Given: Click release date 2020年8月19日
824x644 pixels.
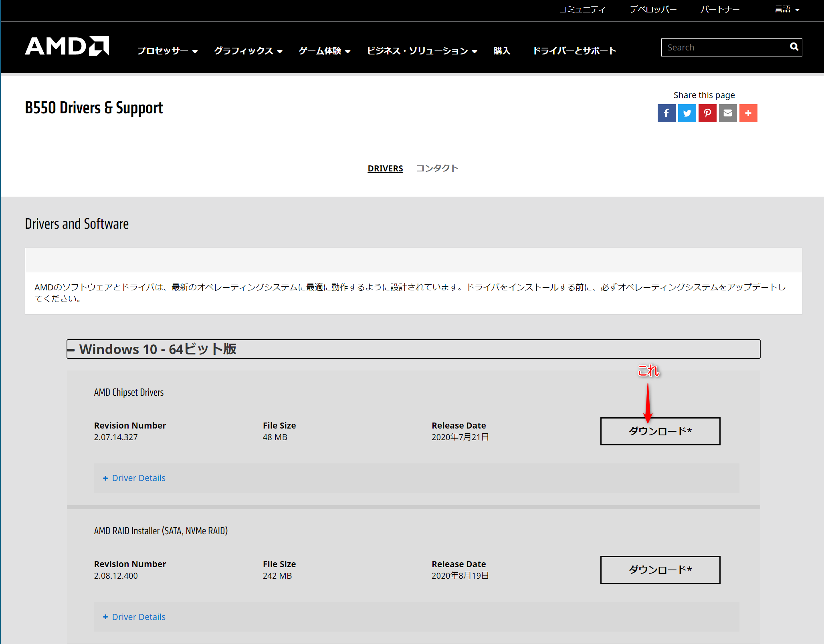Looking at the screenshot, I should (460, 576).
